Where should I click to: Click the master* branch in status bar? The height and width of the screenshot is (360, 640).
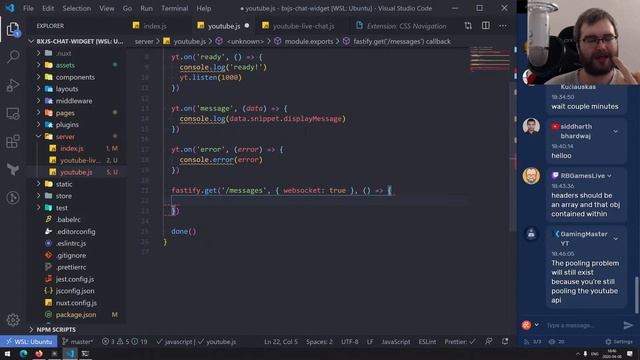77,342
